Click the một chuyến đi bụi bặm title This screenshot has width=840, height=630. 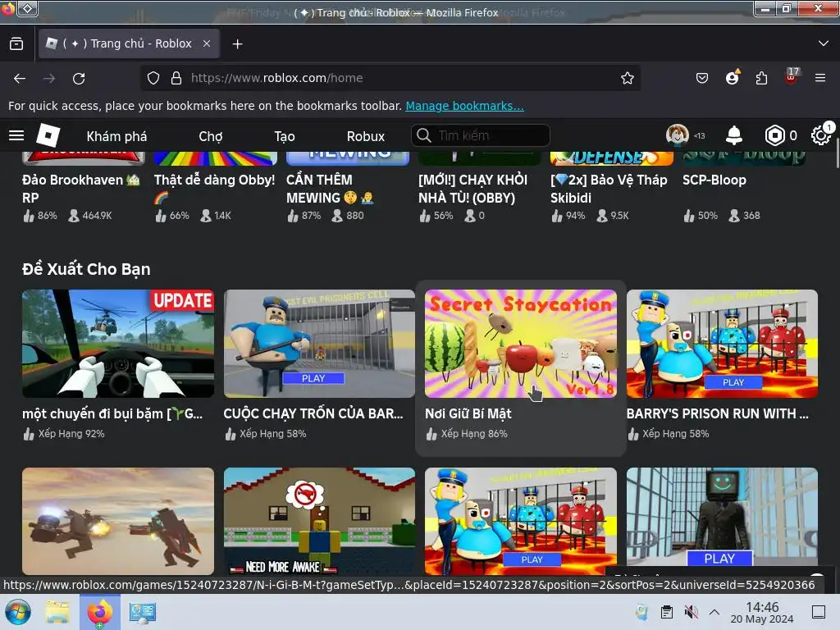point(112,413)
